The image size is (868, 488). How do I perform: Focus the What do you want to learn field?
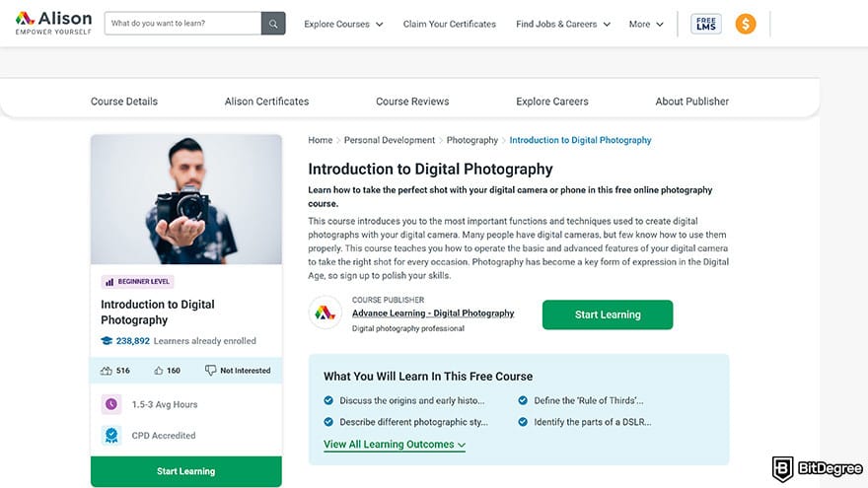182,24
